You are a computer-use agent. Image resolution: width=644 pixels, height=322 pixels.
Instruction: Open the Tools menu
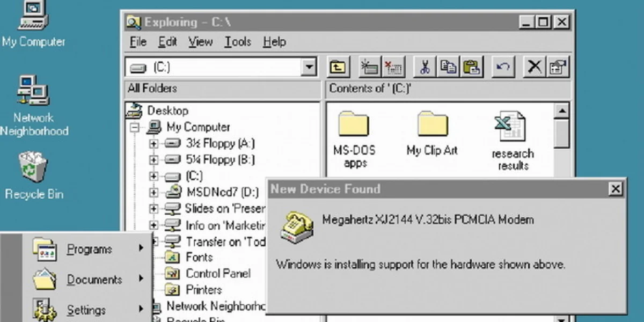(238, 42)
